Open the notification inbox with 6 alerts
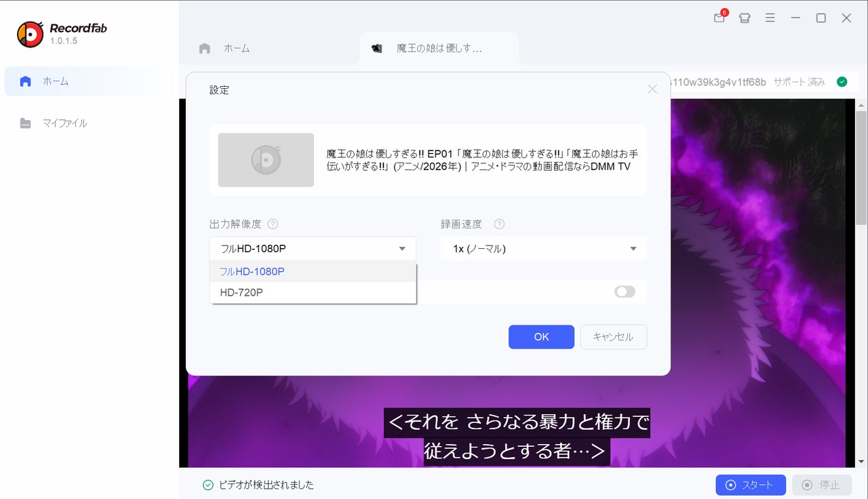 [x=719, y=18]
